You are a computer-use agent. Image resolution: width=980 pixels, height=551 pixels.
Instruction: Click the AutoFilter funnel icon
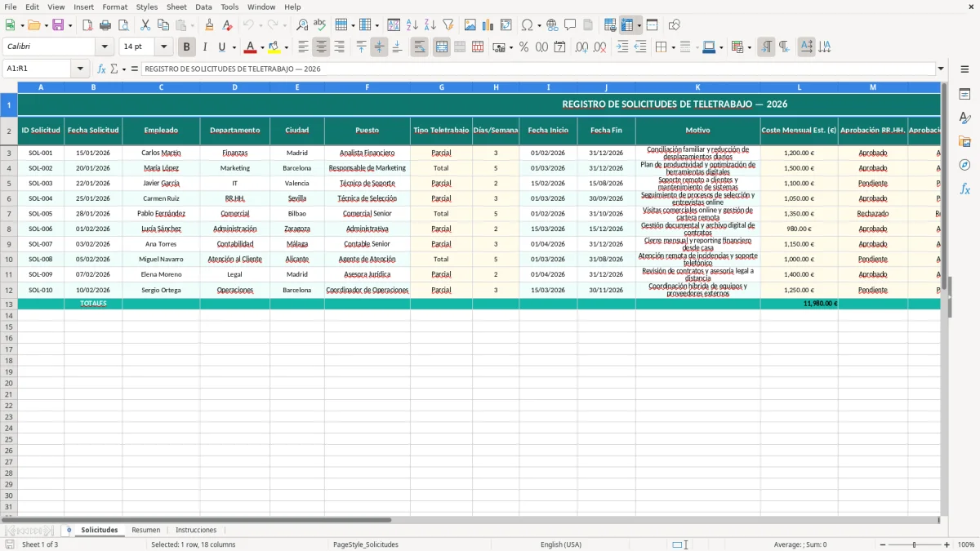448,25
